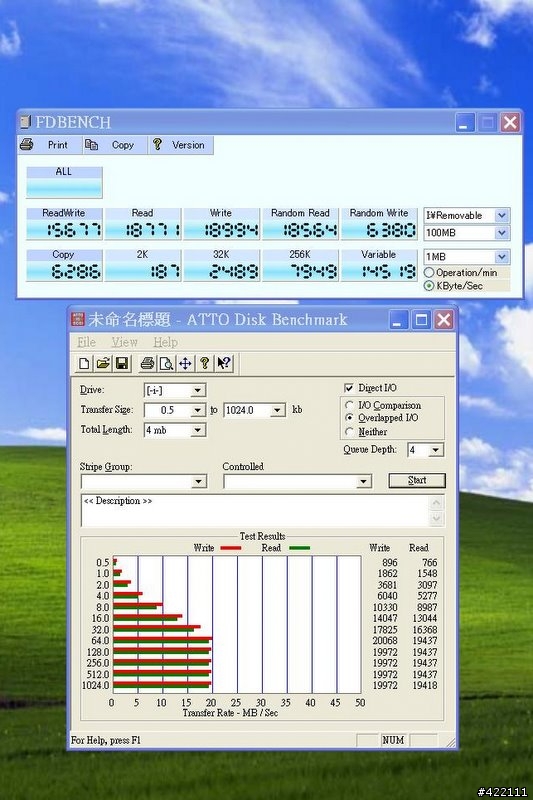Open the Help menu in ATTO
Viewport: 533px width, 800px height.
click(x=165, y=342)
